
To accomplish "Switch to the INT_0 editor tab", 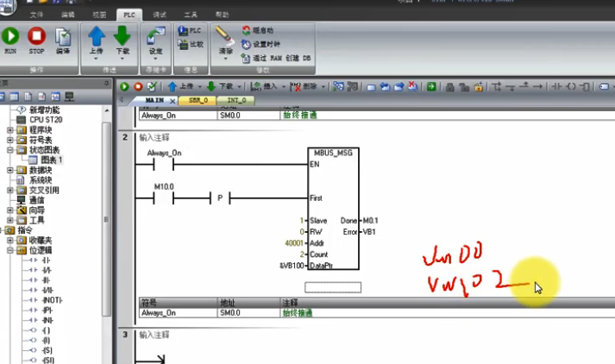I will tap(236, 101).
